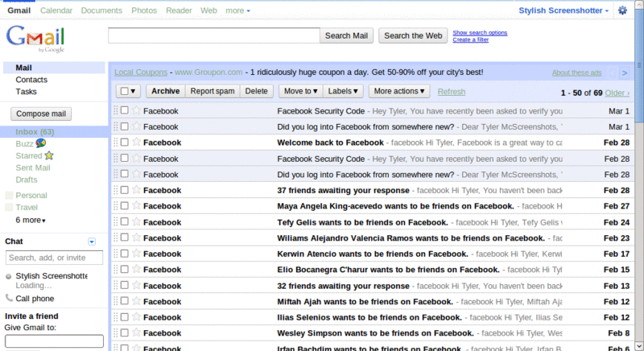Screen dimensions: 644x351
Task: Show next ad with right arrow
Action: click(x=625, y=72)
